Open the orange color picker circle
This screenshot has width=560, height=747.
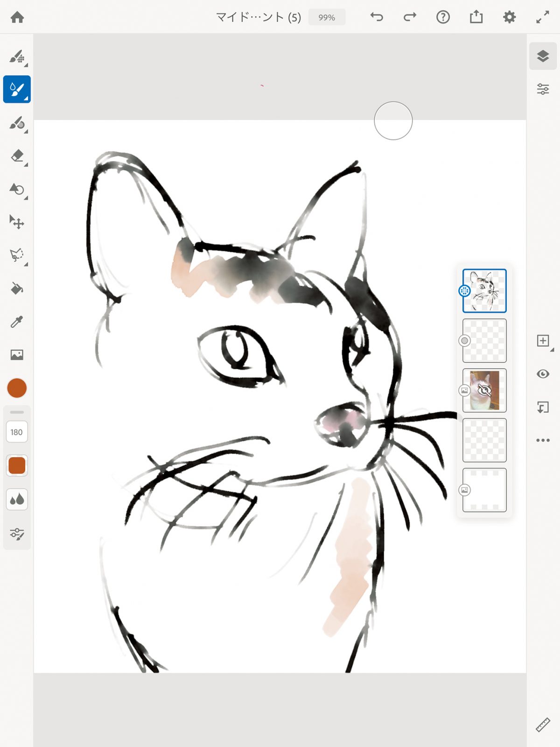pos(17,388)
